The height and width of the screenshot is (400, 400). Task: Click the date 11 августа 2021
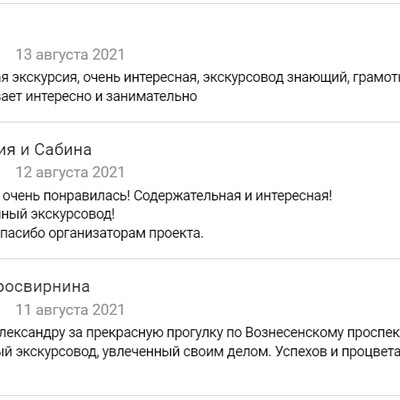click(x=70, y=310)
